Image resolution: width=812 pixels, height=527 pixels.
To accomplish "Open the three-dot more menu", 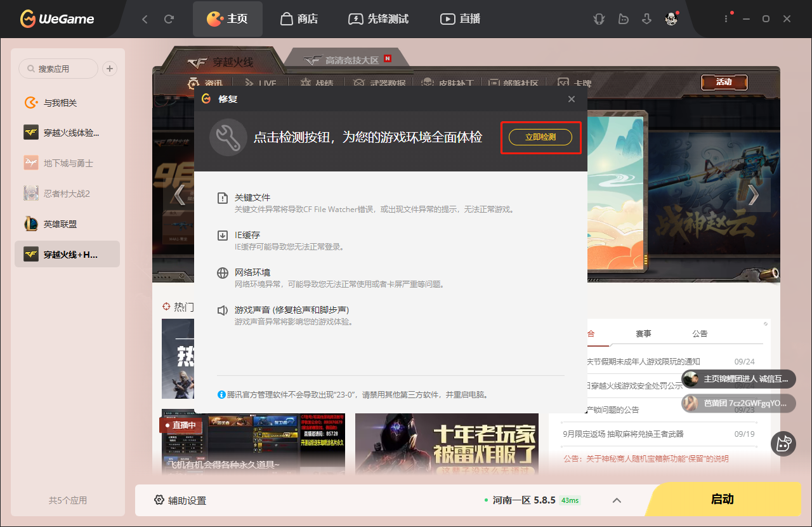I will pos(726,19).
